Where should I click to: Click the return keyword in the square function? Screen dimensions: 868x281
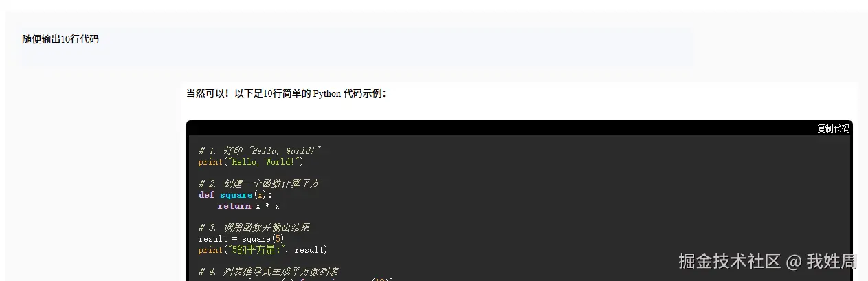234,206
